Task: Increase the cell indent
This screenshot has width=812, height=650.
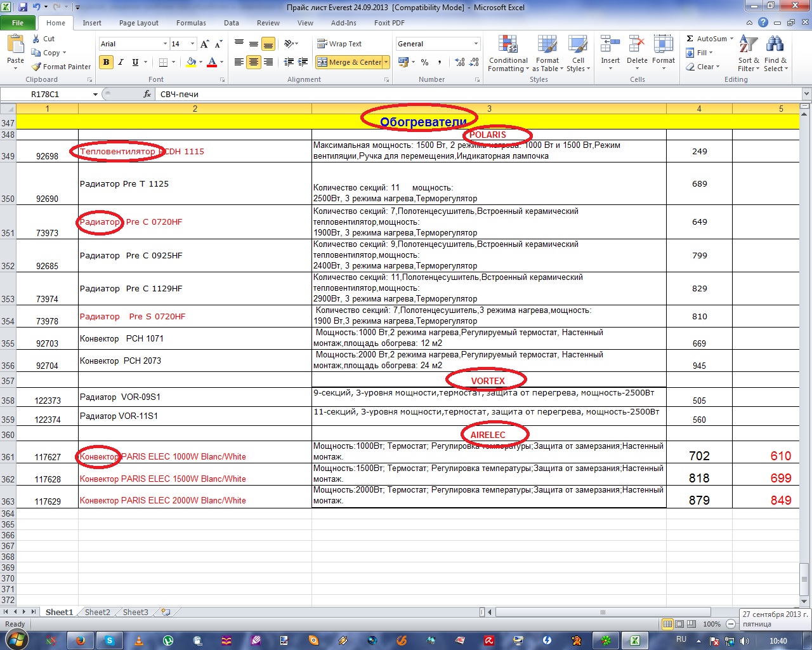Action: coord(303,62)
